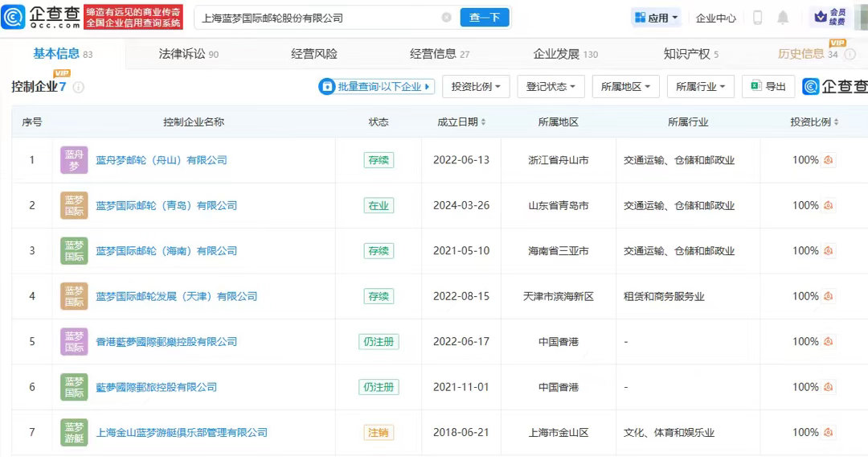The height and width of the screenshot is (457, 868).
Task: Open equity chain icon for 蓝梦国际邮轮（海南）
Action: (828, 251)
